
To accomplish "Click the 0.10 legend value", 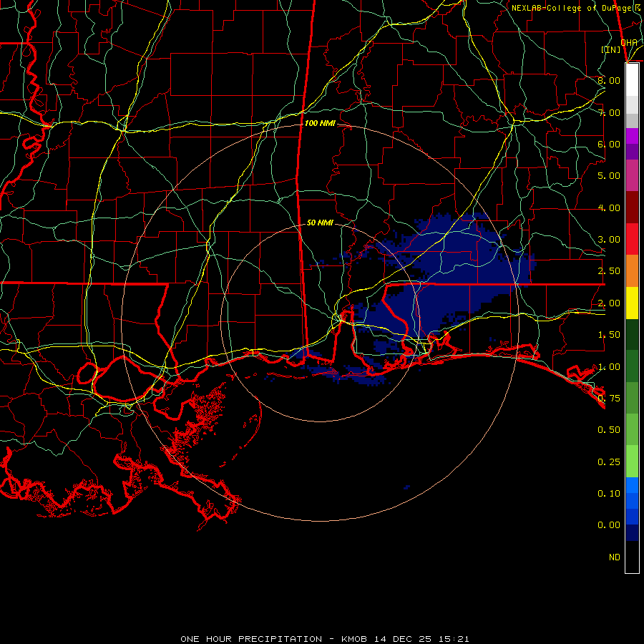I will 609,494.
